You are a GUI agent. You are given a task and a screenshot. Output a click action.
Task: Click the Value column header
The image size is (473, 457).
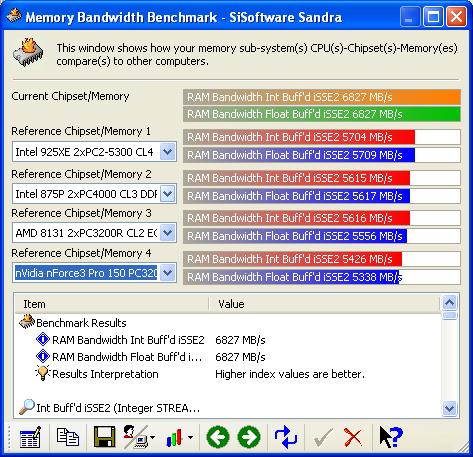(x=325, y=304)
